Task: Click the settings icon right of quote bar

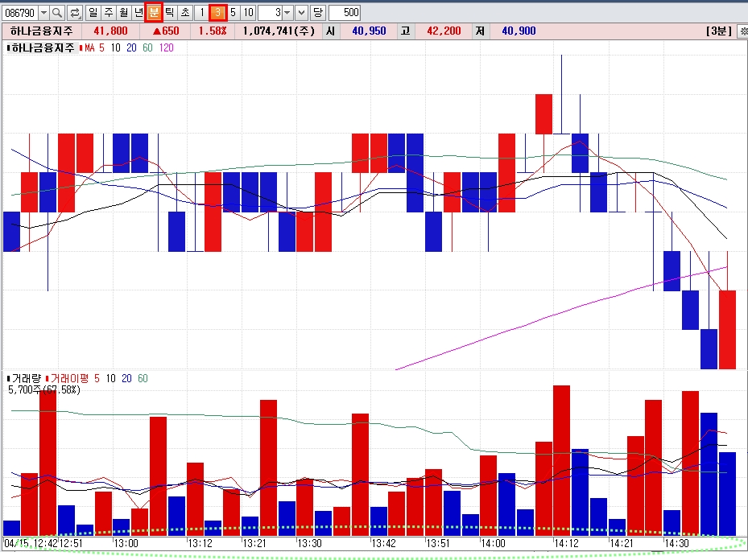Action: pos(743,31)
